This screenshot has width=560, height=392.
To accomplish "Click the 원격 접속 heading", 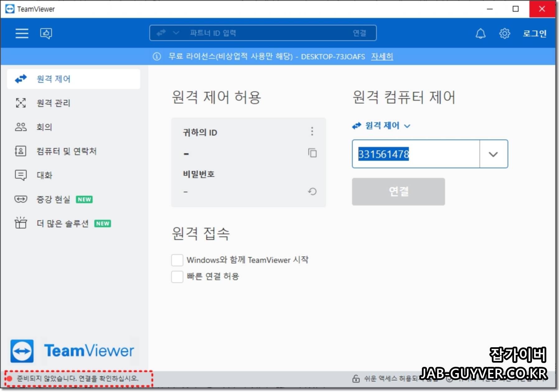I will pos(201,233).
